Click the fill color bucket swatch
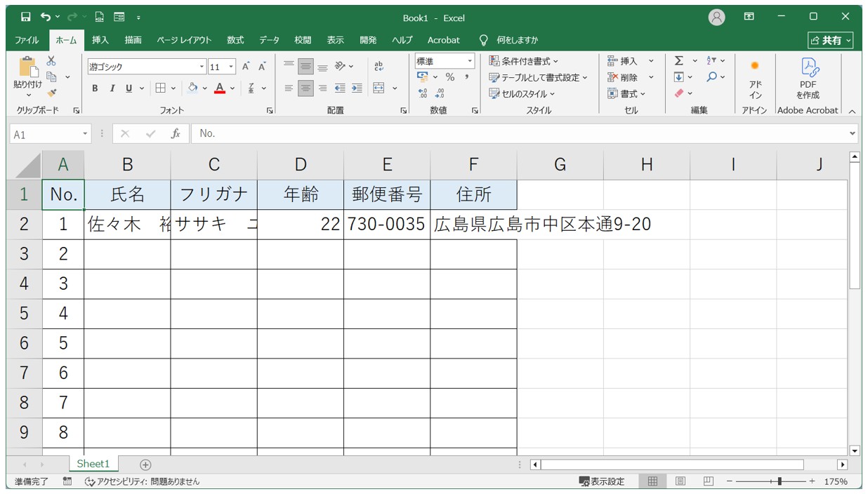Viewport: 868px width, 494px height. pyautogui.click(x=193, y=88)
